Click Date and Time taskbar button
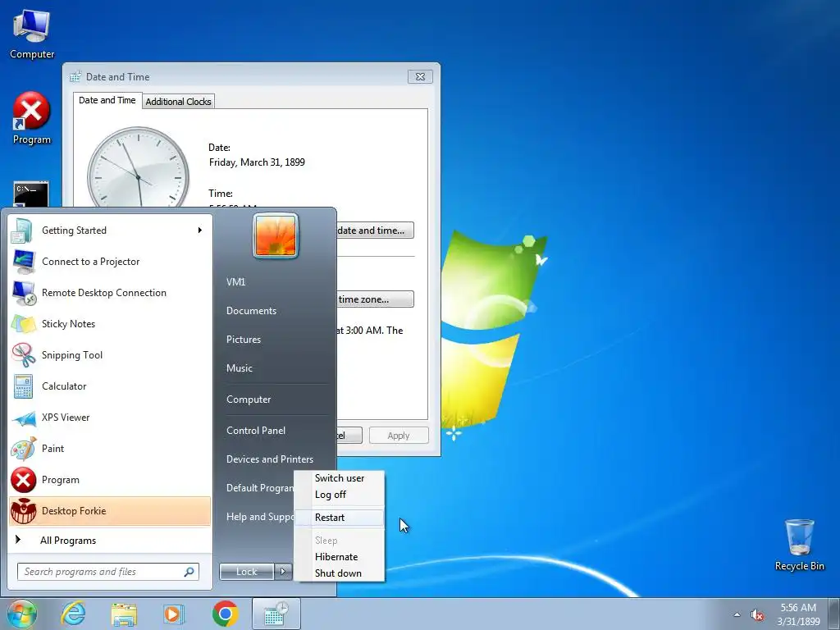The image size is (840, 630). [276, 614]
